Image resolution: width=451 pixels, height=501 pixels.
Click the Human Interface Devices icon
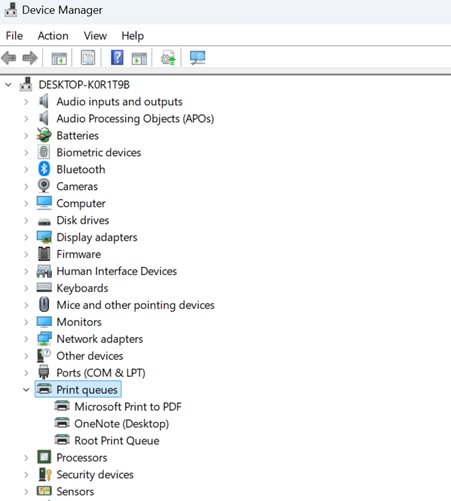click(44, 271)
